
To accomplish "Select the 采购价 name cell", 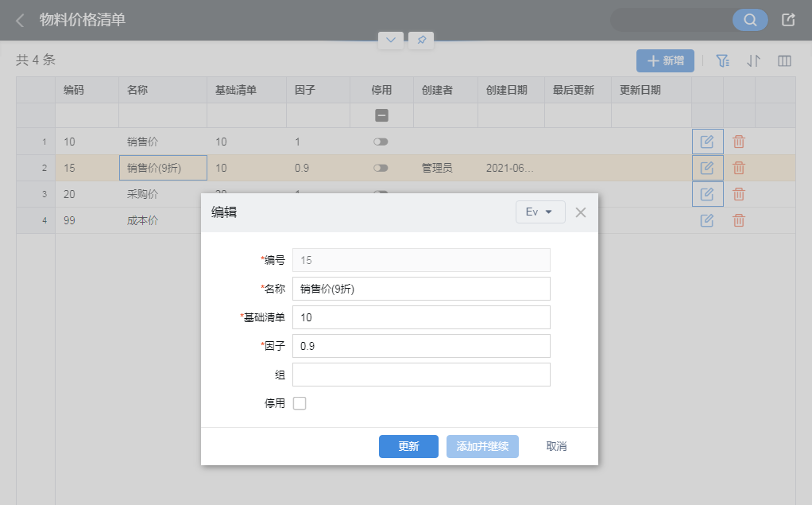I will click(163, 194).
